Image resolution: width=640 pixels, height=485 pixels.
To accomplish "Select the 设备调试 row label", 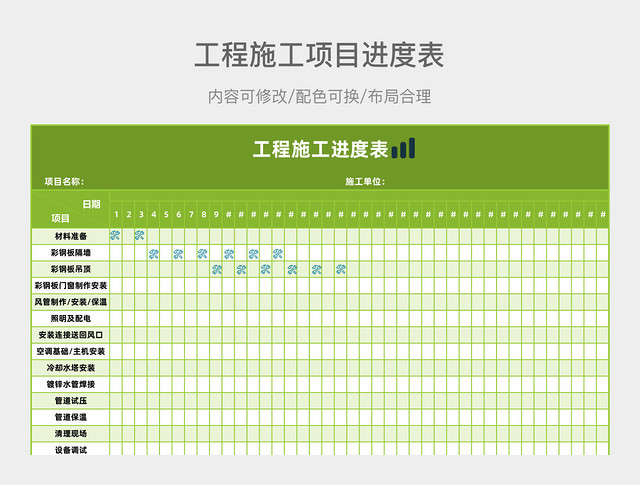I will [x=71, y=450].
